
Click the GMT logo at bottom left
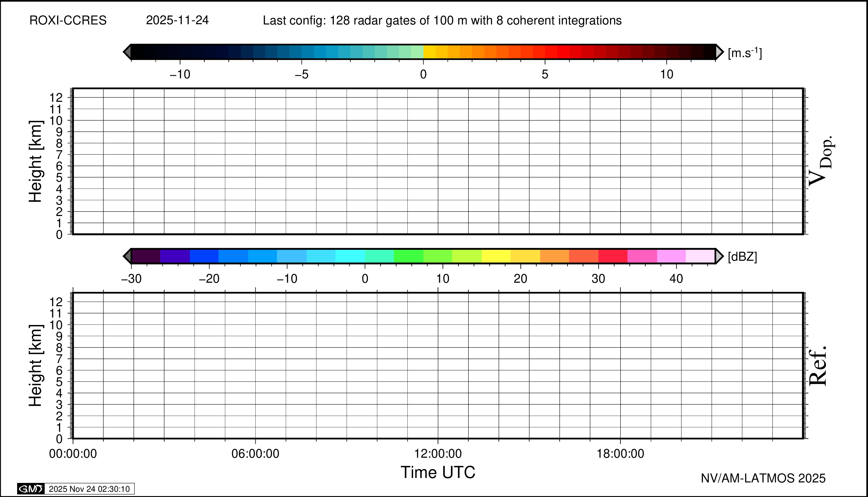coord(31,489)
